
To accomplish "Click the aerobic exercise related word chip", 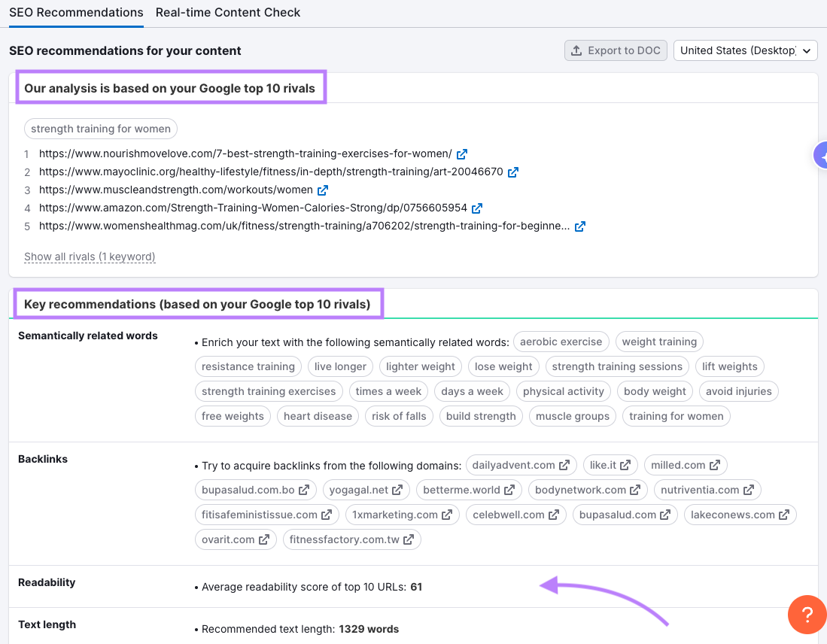I will click(561, 342).
